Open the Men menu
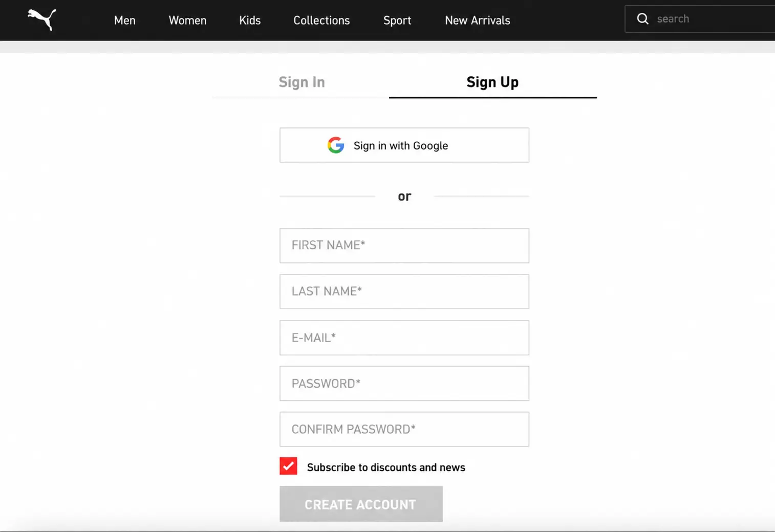Viewport: 775px width, 532px height. [125, 20]
